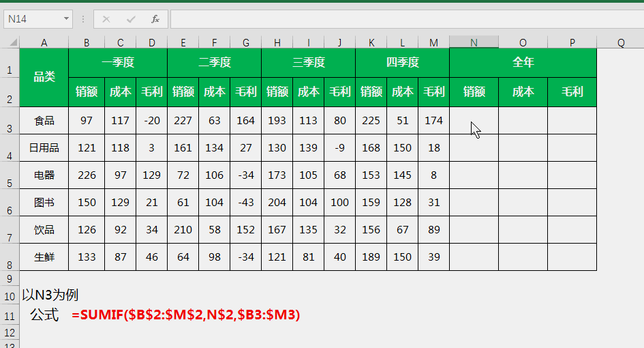644x348 pixels.
Task: Click cell with value 226 in 电器 row
Action: click(x=87, y=175)
